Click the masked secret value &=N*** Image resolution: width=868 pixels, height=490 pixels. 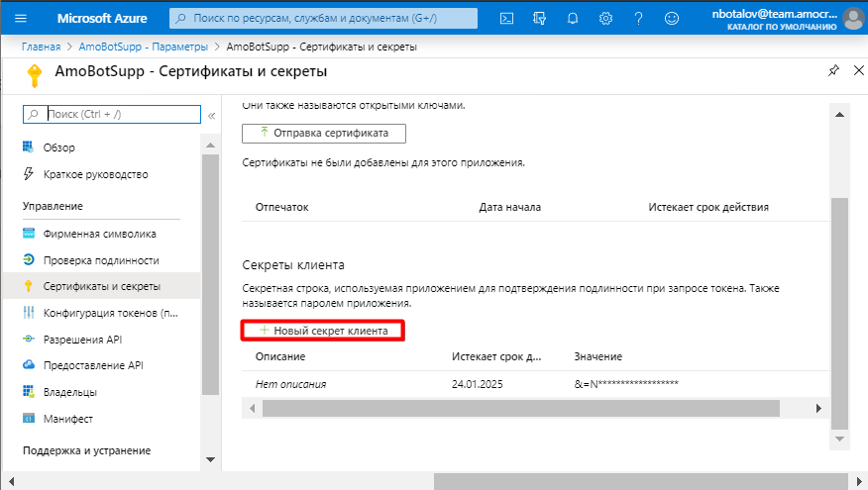(x=626, y=384)
